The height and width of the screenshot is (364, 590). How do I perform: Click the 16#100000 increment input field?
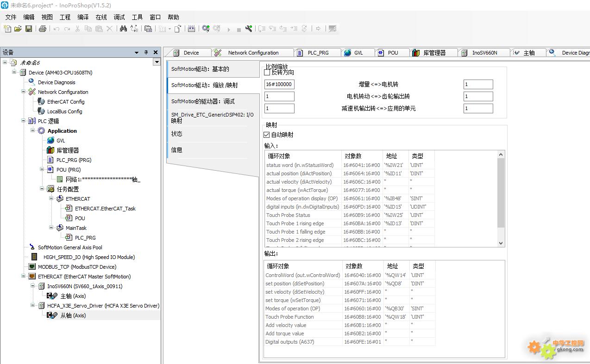(x=279, y=85)
